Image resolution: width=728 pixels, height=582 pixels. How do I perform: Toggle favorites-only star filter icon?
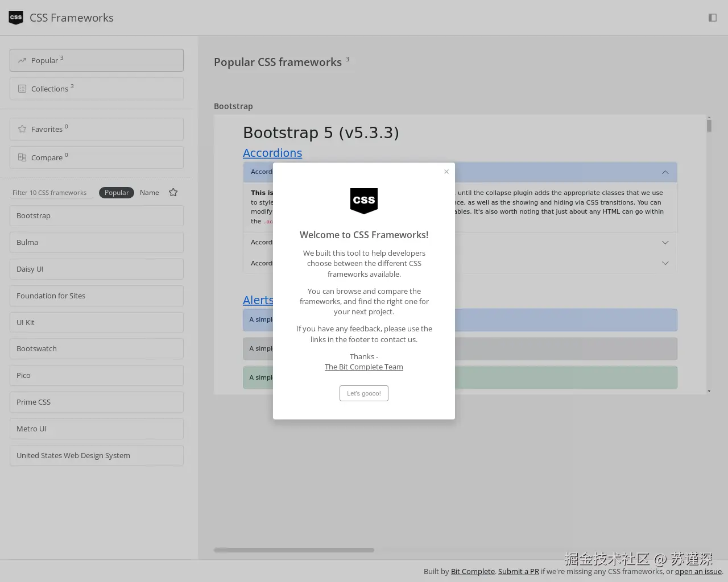click(173, 193)
